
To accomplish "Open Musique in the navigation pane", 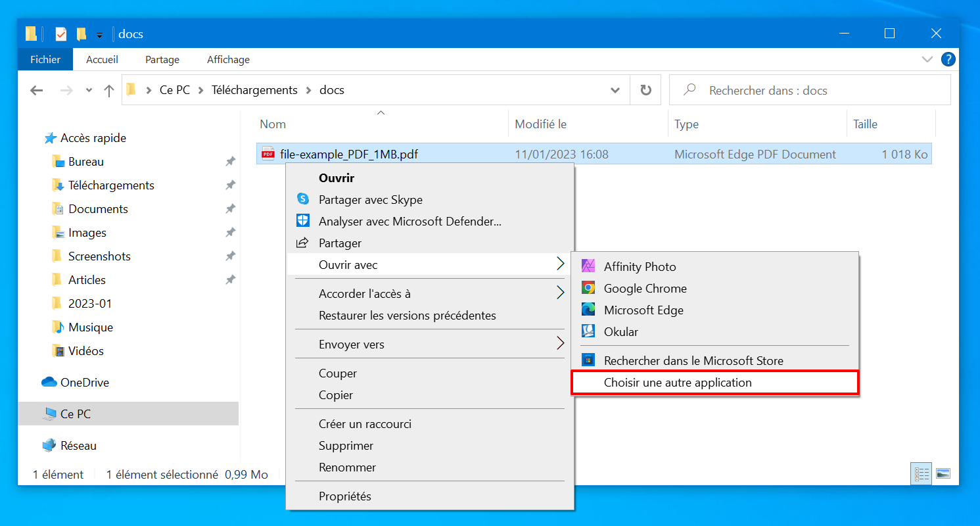I will point(91,327).
